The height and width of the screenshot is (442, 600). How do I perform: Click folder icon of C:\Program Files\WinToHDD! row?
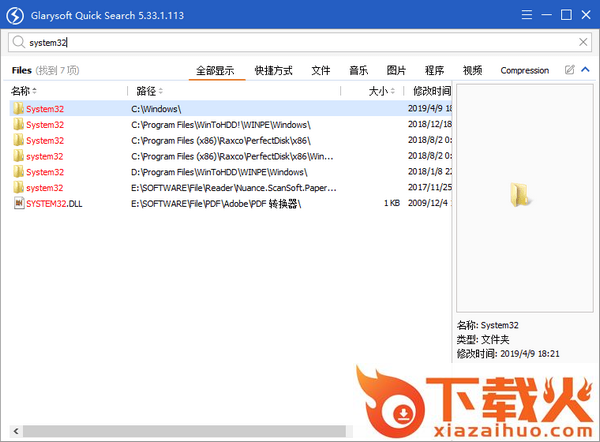[18, 124]
